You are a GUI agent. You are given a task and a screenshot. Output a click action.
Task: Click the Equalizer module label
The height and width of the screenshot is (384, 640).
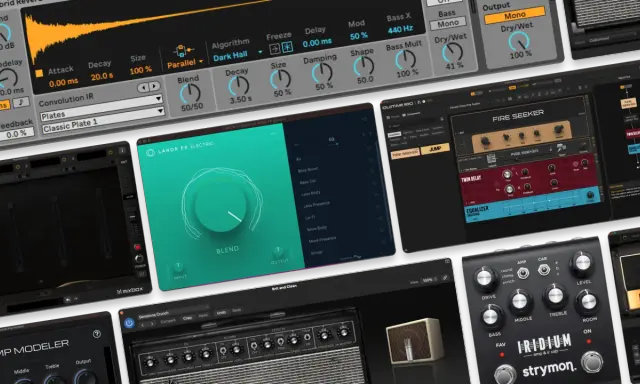[477, 211]
